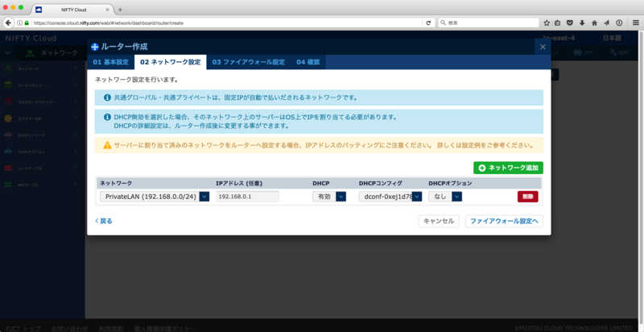Click the Firefox 検索 search box
The height and width of the screenshot is (332, 644).
pos(488,23)
